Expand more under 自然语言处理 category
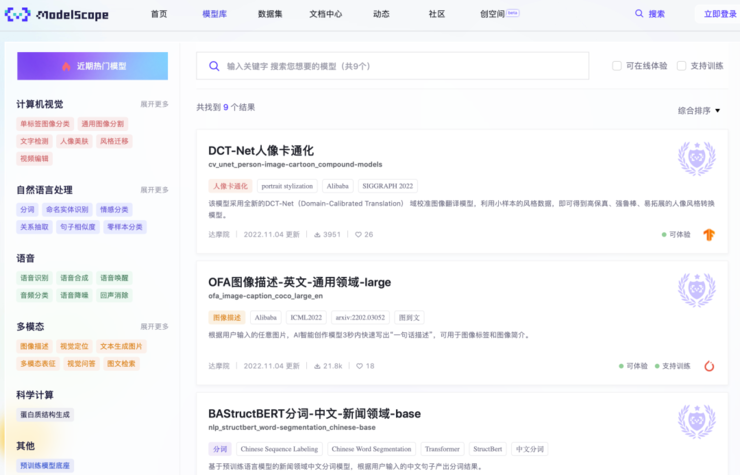740x475 pixels. (154, 190)
